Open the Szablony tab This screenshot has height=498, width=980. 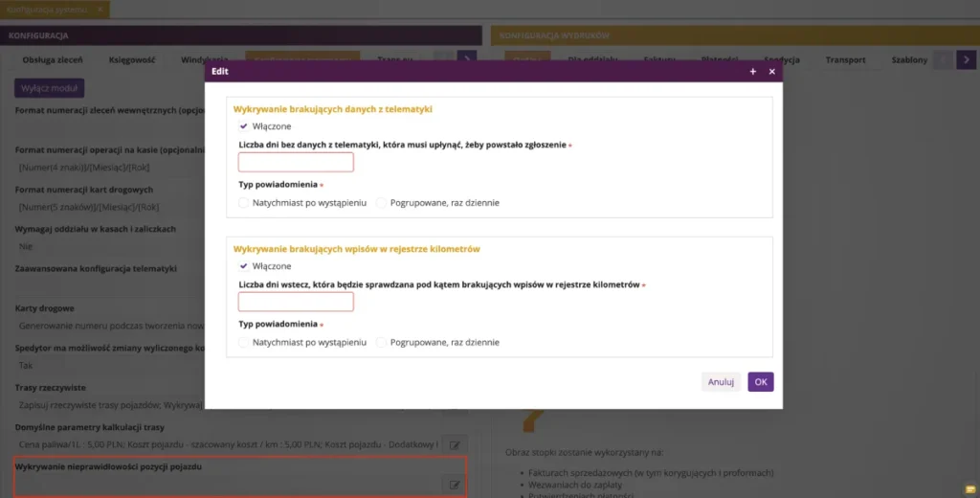pyautogui.click(x=909, y=60)
